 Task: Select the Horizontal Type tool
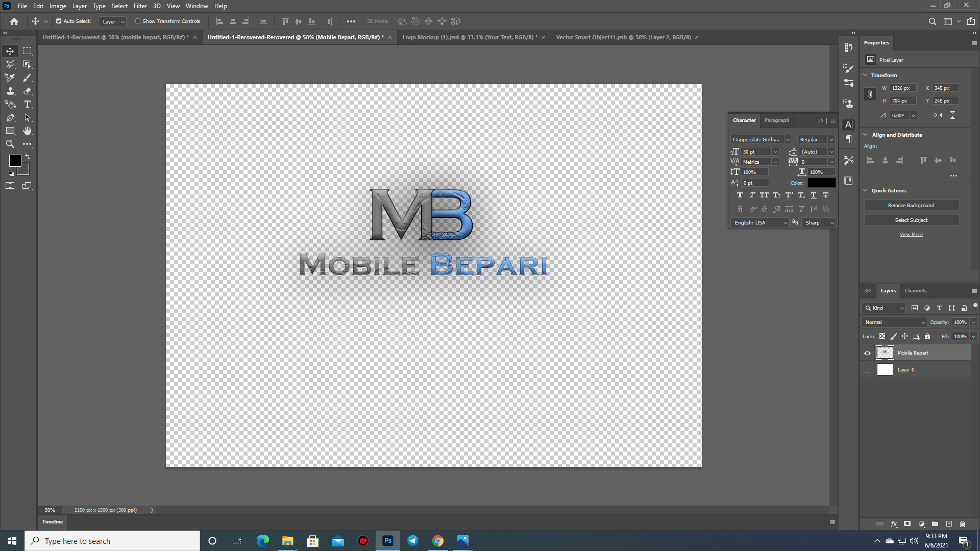(x=28, y=104)
